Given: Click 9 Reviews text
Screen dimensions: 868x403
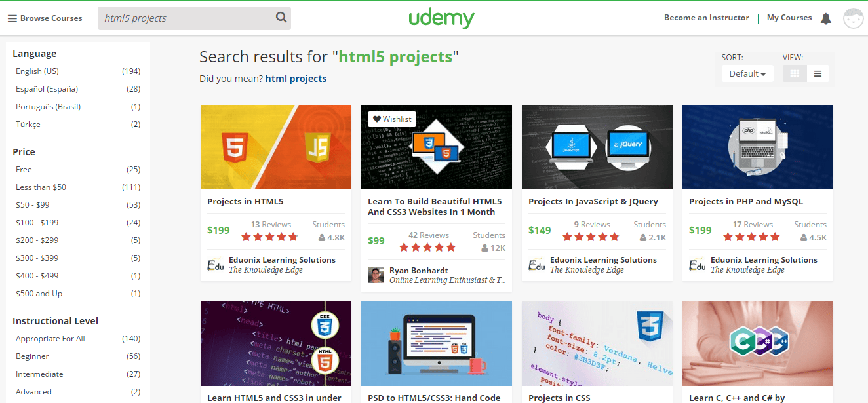Looking at the screenshot, I should click(x=592, y=224).
